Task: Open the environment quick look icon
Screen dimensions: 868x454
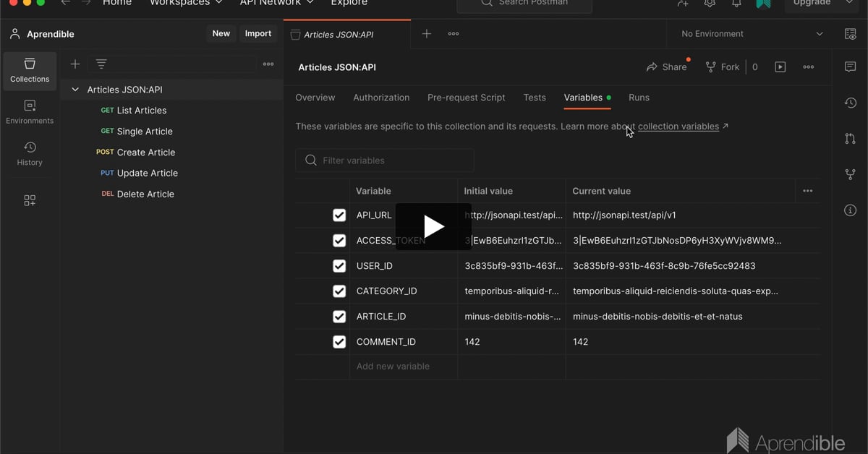Action: tap(851, 34)
